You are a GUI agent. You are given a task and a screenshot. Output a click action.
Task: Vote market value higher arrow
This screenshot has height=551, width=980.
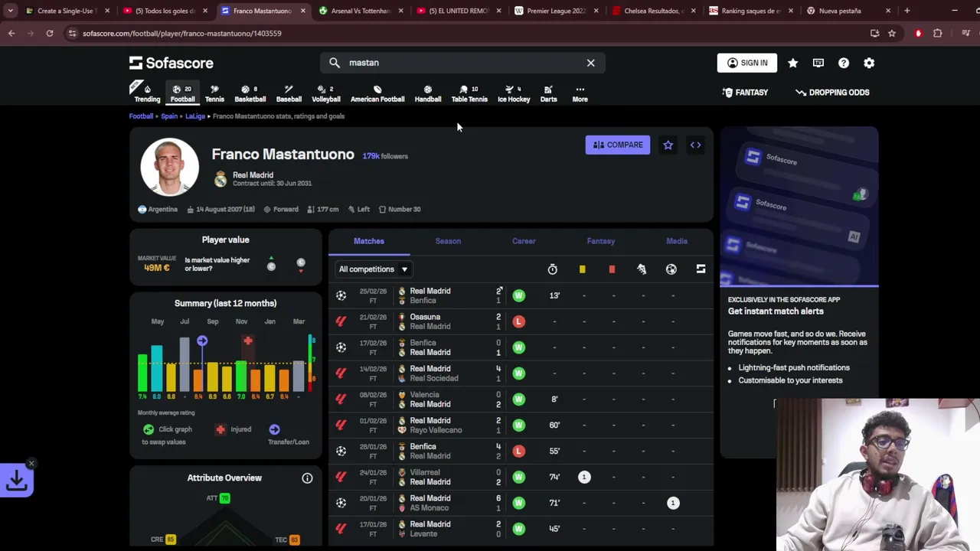(x=271, y=263)
